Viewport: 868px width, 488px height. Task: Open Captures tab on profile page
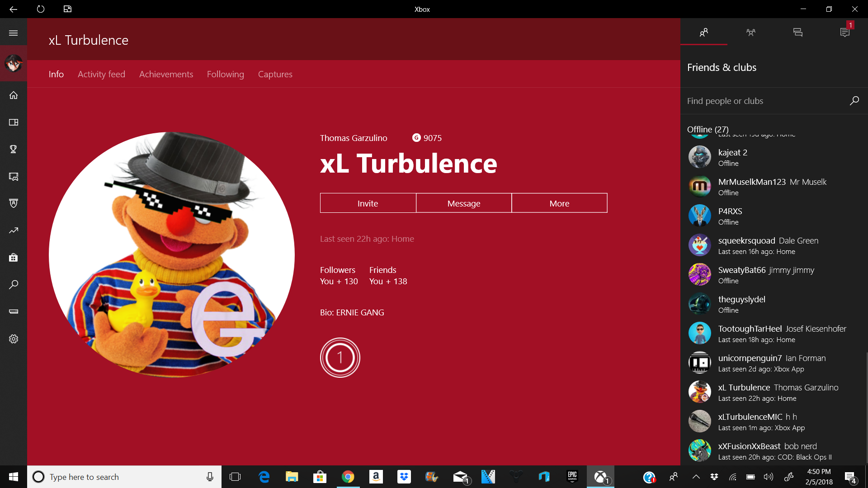click(x=275, y=74)
